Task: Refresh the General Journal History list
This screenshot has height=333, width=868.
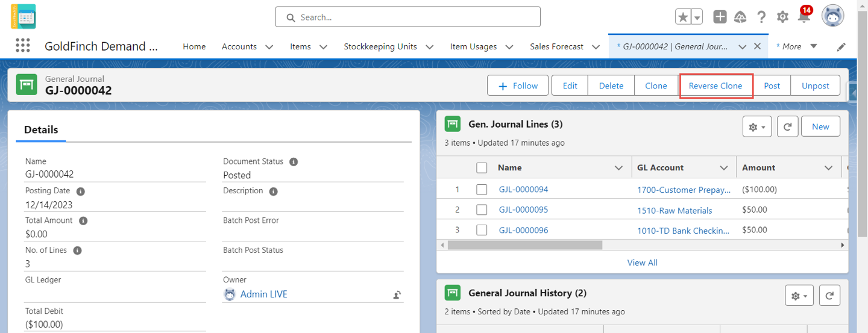Action: point(830,296)
